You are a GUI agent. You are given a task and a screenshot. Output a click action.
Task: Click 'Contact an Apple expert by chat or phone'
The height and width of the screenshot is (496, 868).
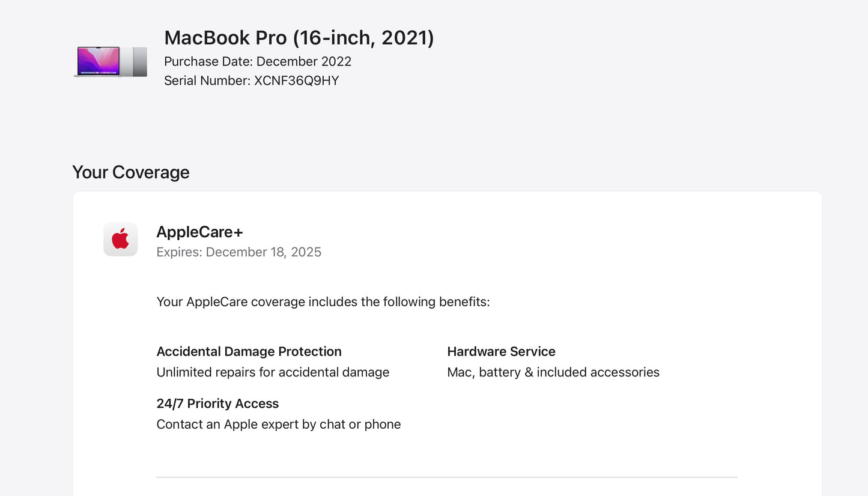(x=278, y=425)
